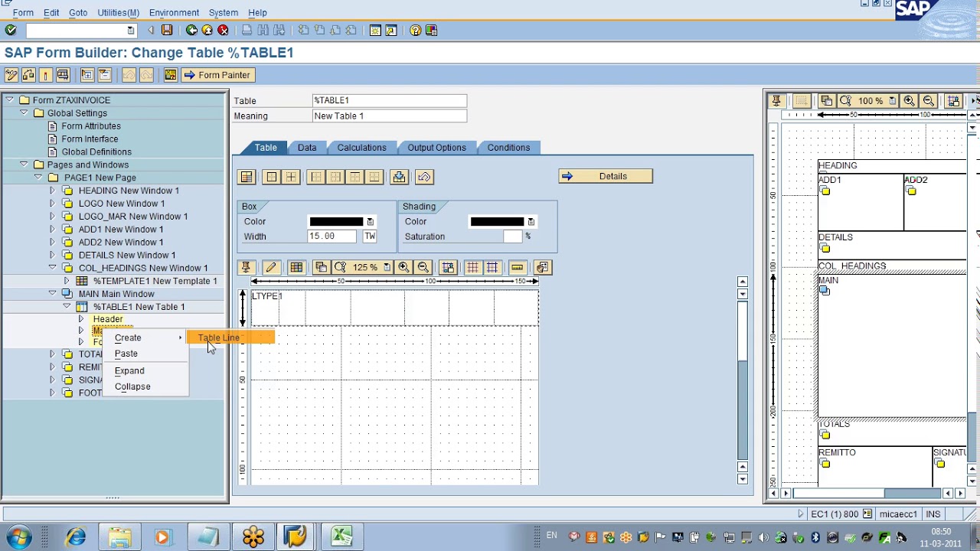Click the Help question mark icon
This screenshot has width=980, height=551.
415,30
